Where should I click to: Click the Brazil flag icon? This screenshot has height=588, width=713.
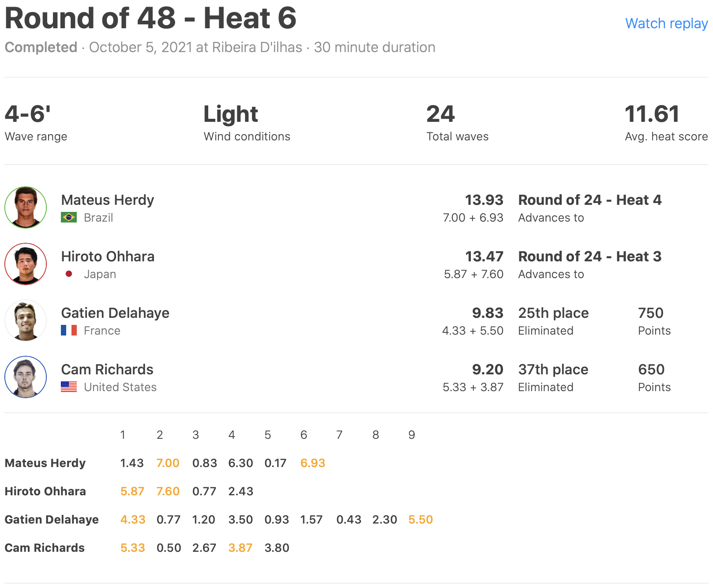tap(69, 218)
